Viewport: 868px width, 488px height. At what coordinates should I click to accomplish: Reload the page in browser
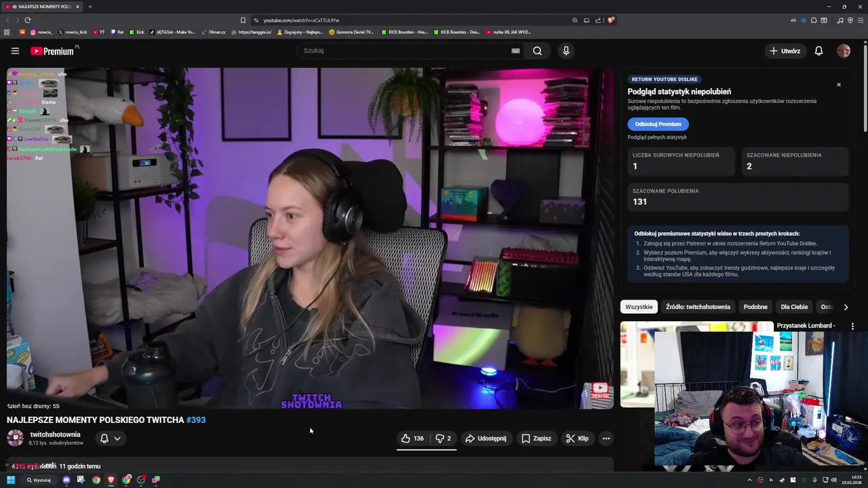[28, 20]
